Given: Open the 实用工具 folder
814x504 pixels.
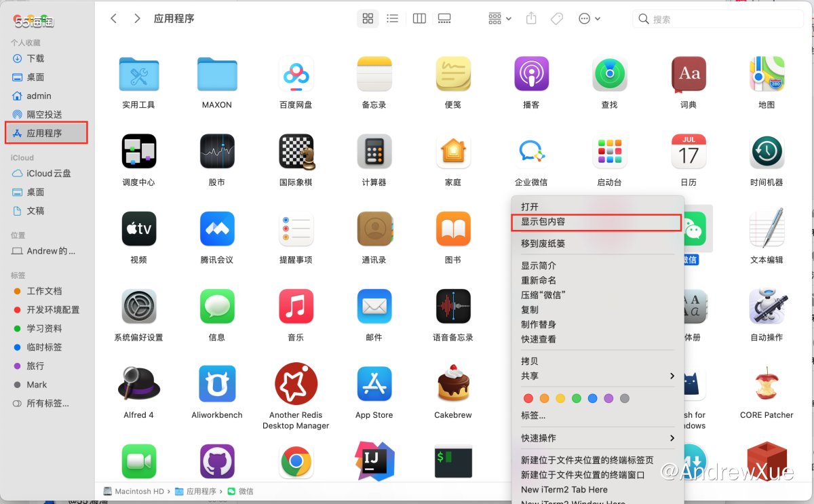Looking at the screenshot, I should click(139, 74).
